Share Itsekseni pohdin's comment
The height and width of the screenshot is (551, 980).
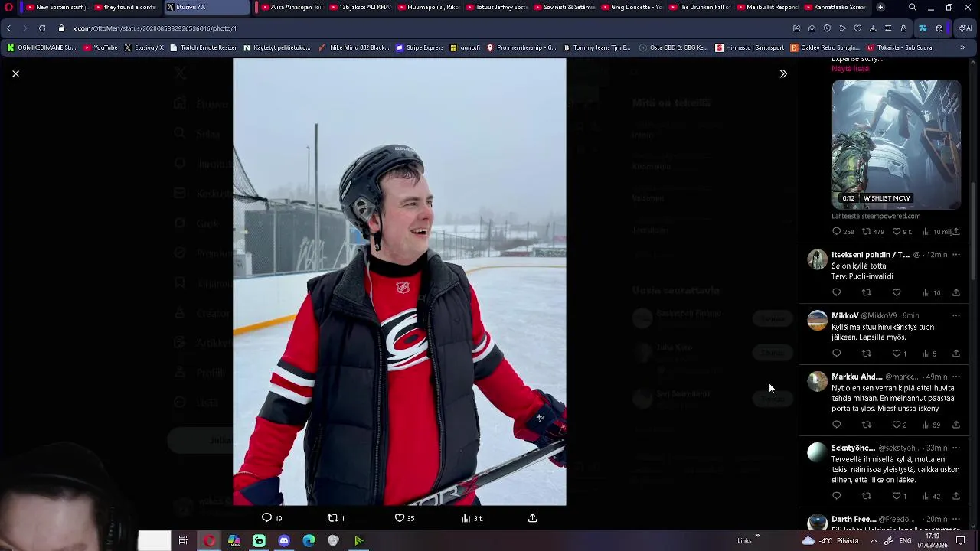click(x=955, y=292)
